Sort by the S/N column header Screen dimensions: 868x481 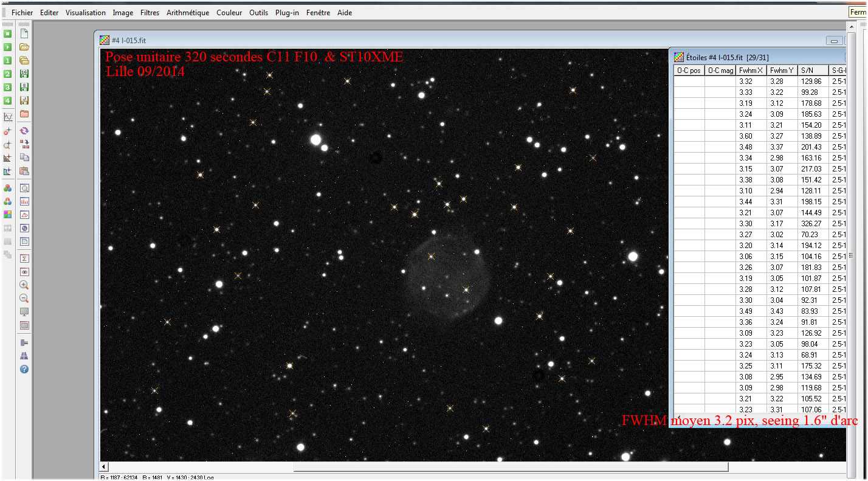(x=813, y=71)
